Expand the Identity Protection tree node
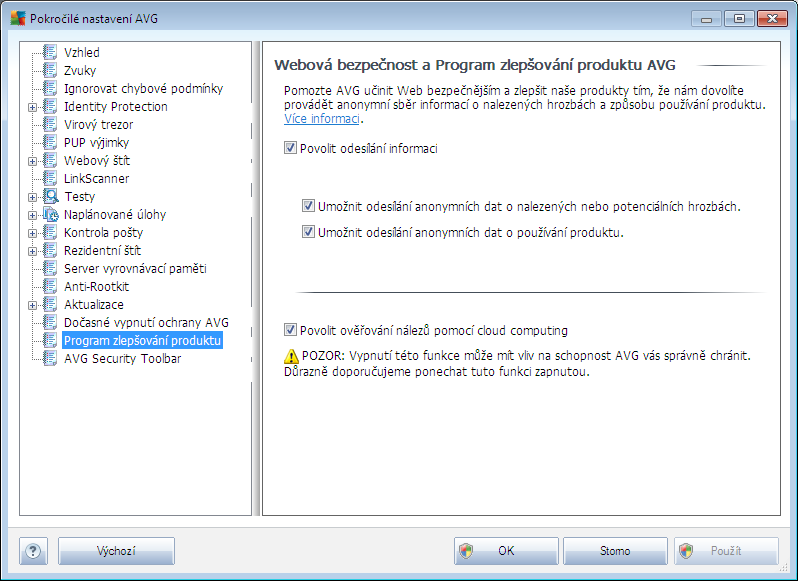 (x=33, y=107)
